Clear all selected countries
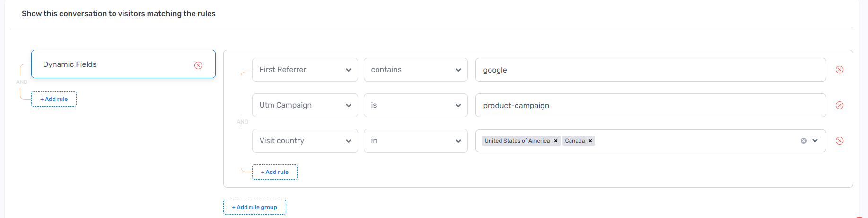The height and width of the screenshot is (218, 868). click(804, 141)
